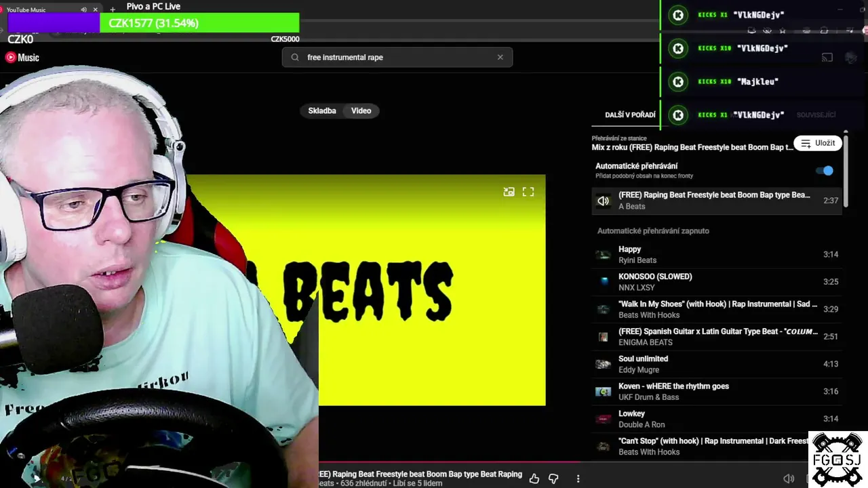Open the account avatar menu
Screen dimensions: 868x488
[x=852, y=58]
